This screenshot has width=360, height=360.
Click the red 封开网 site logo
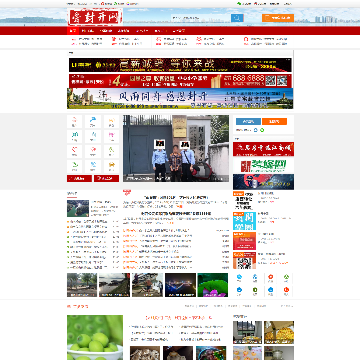click(95, 17)
